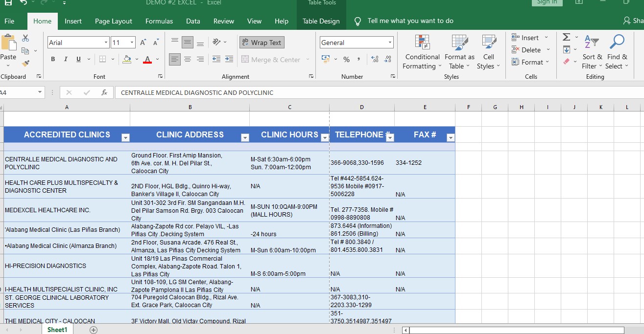This screenshot has height=334, width=644.
Task: Open Sort & Filter menu
Action: point(592,52)
